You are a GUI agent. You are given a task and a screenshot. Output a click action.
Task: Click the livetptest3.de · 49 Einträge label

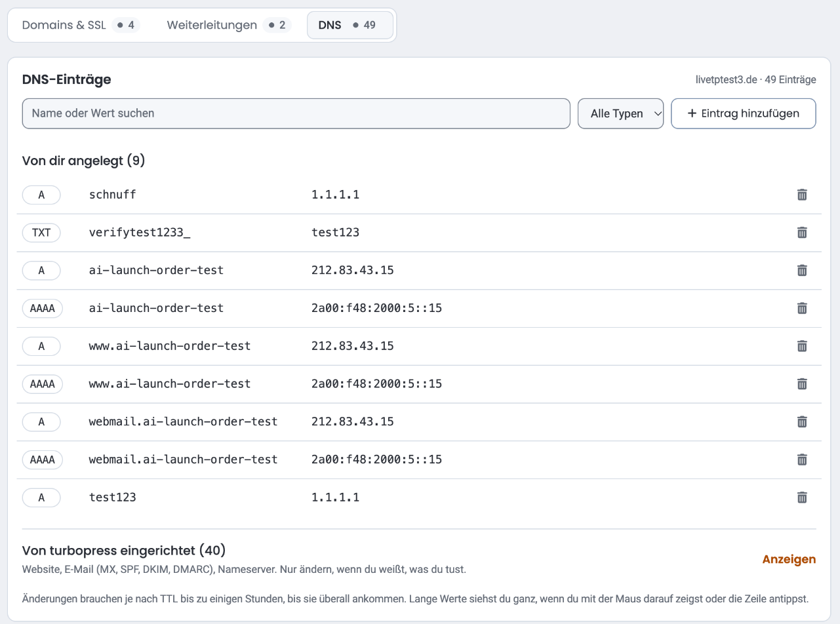point(756,80)
